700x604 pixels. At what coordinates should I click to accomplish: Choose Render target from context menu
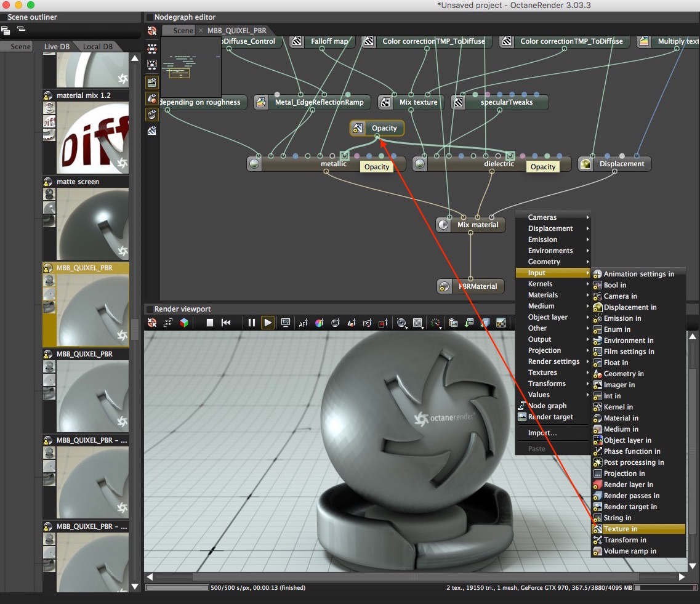tap(553, 417)
